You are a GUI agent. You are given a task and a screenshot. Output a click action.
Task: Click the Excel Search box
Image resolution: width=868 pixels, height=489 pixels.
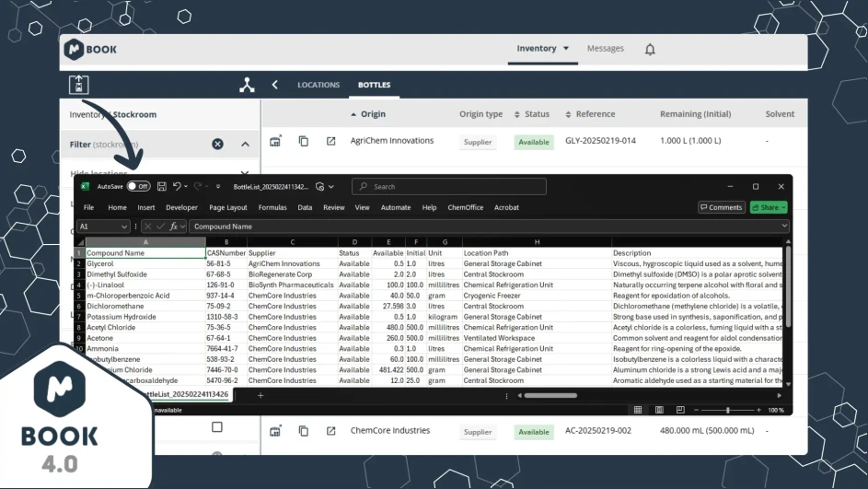449,187
